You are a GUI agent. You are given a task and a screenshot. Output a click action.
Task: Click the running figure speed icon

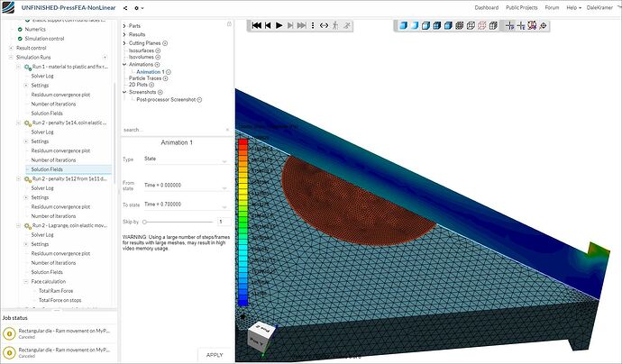click(347, 25)
